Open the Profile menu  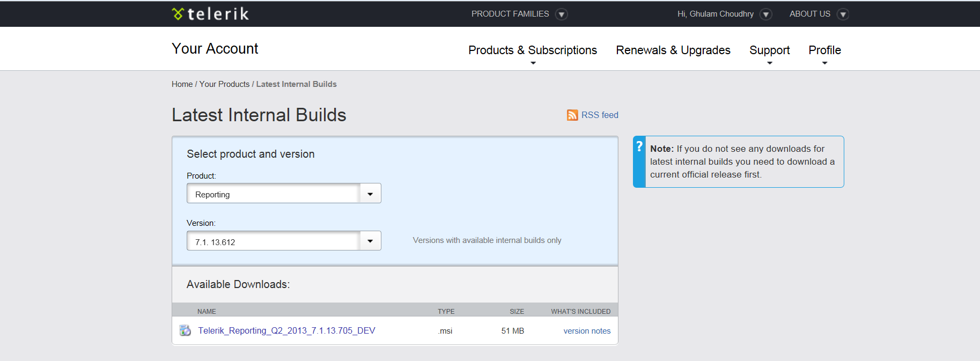(x=824, y=50)
